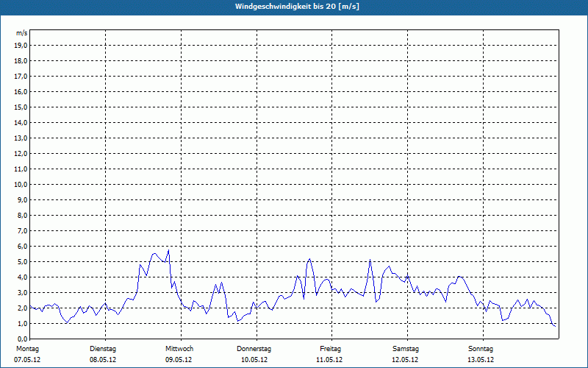Screen dimensions: 588x368
Task: Select the 16,0 axis label
Action: click(x=21, y=91)
